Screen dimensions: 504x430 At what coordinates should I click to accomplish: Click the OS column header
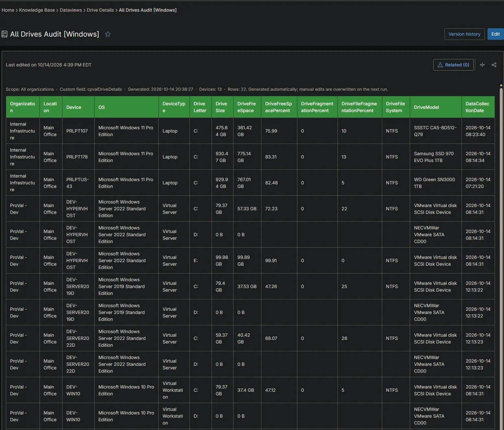pyautogui.click(x=126, y=107)
